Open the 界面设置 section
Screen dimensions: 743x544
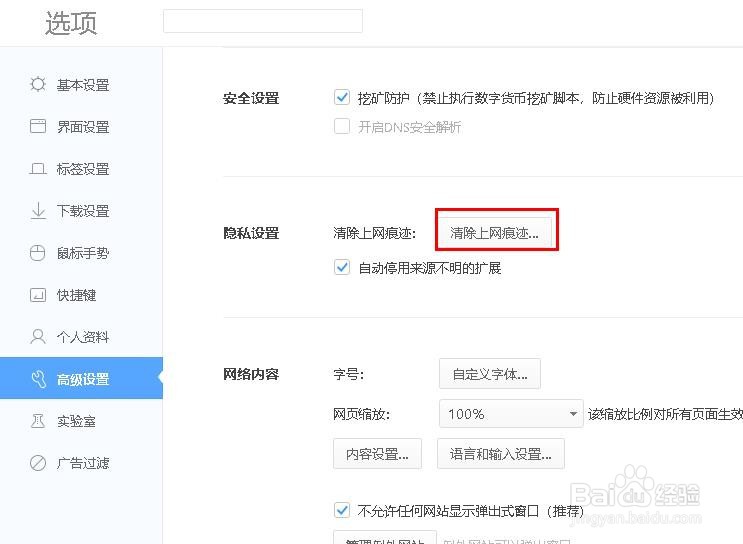point(82,127)
